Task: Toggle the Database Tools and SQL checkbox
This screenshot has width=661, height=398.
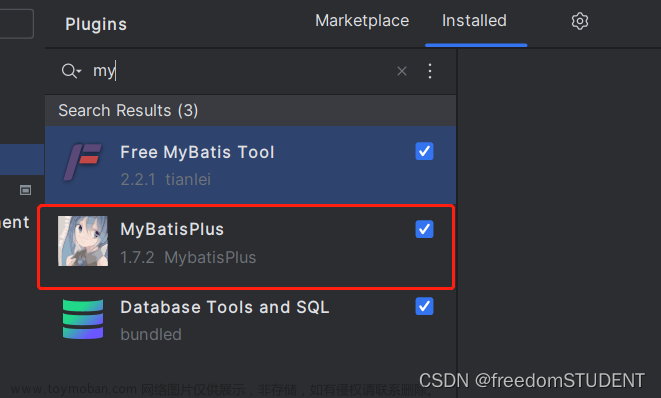Action: click(424, 307)
